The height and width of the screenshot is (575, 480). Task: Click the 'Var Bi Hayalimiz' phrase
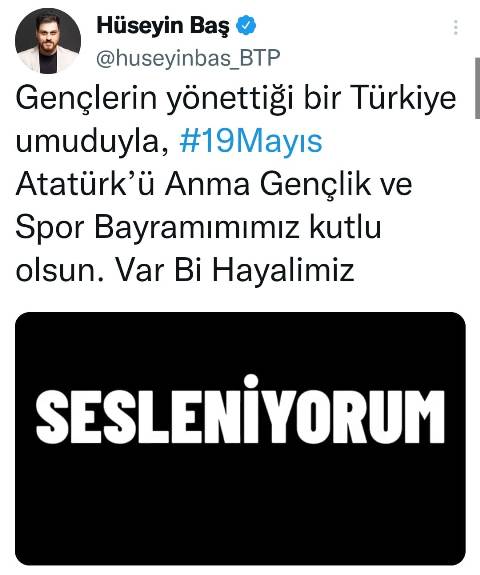(235, 270)
